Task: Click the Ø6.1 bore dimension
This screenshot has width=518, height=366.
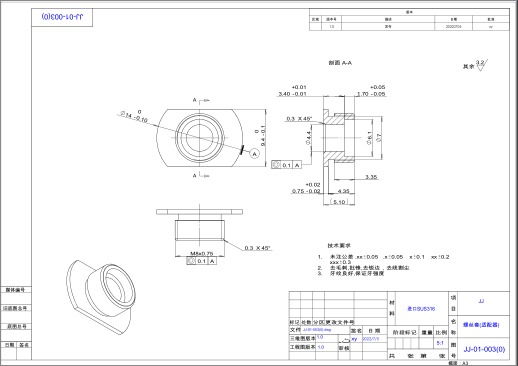Action: 369,138
